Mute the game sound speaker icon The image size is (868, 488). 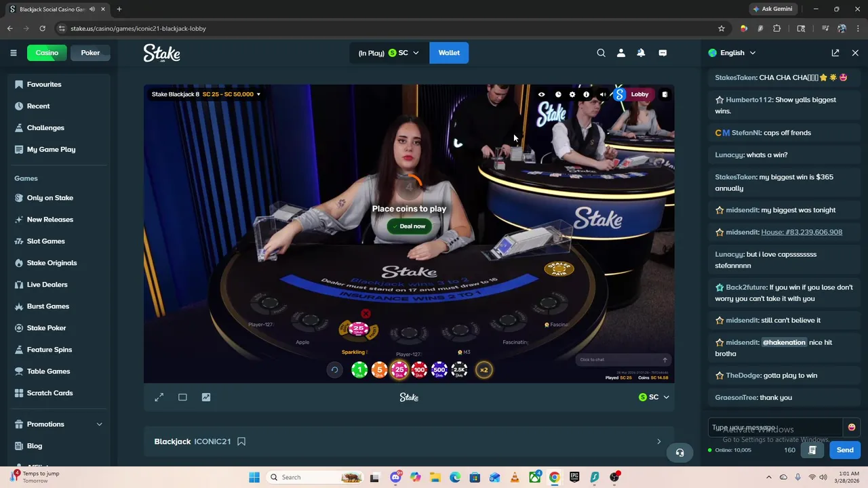click(603, 95)
